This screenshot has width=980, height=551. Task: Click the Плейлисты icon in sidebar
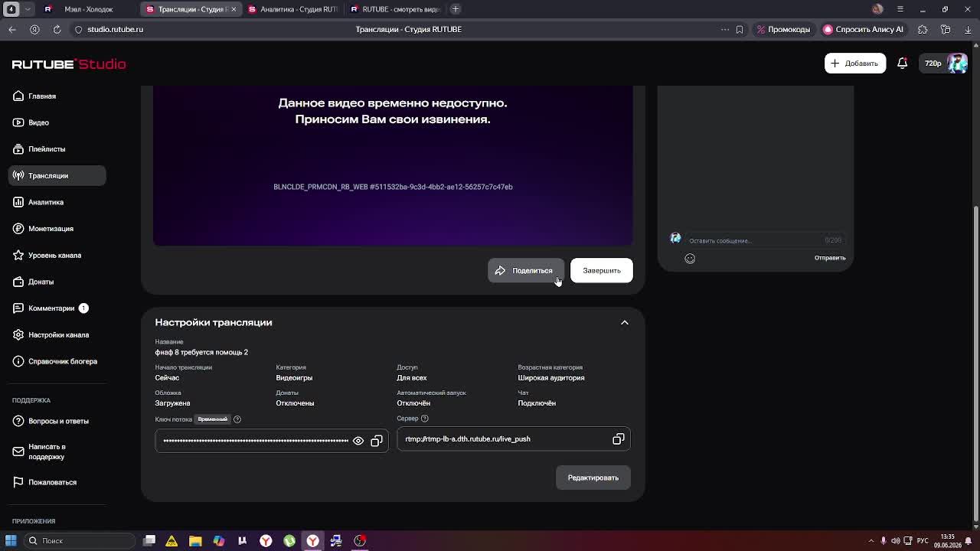click(x=18, y=149)
